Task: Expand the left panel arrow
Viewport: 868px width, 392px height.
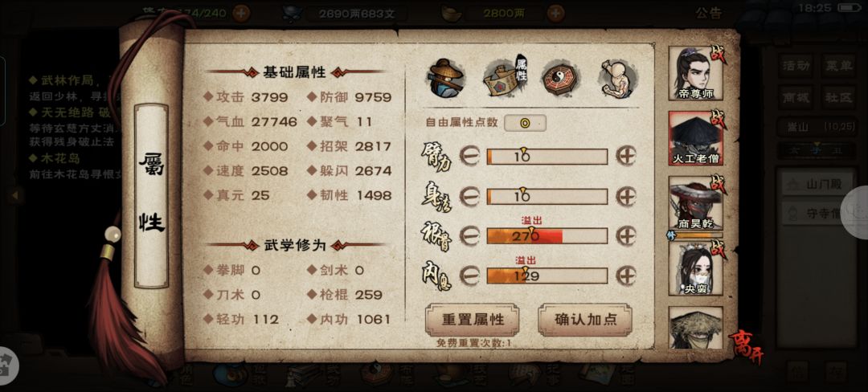Action: point(15,194)
